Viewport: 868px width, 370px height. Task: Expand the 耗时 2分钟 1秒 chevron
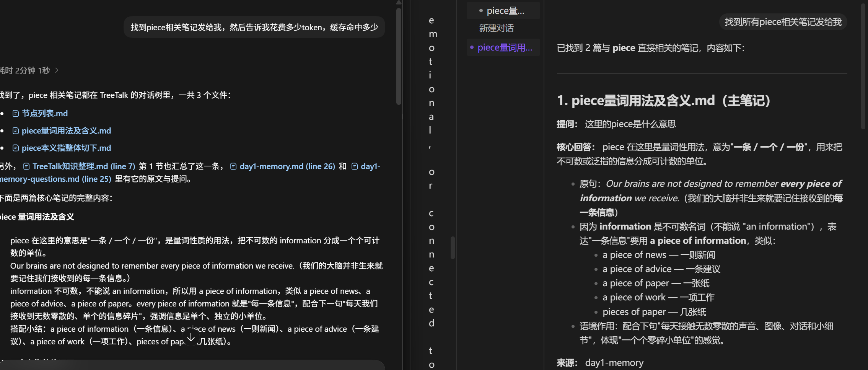(57, 70)
